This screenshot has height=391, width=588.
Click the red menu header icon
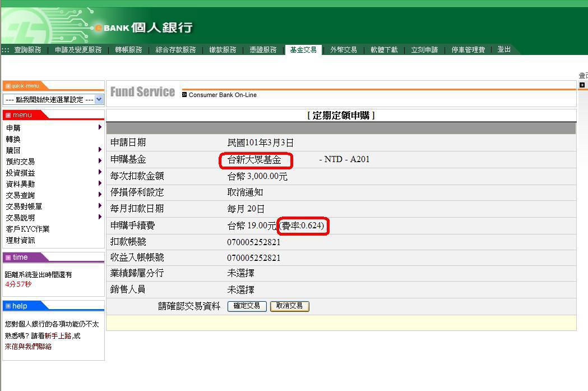point(8,115)
